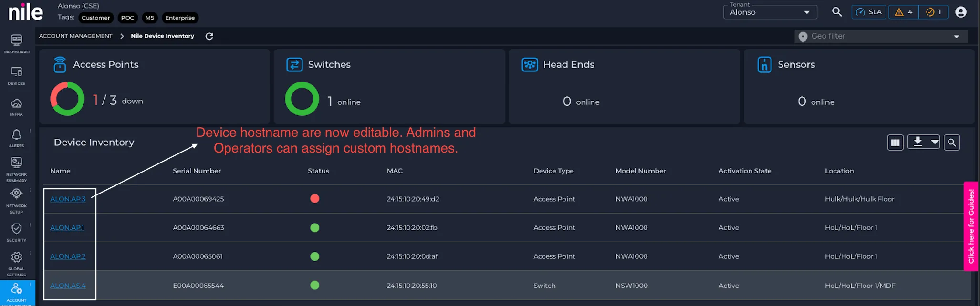Open the Devices sidebar section
This screenshot has height=306, width=980.
tap(17, 75)
